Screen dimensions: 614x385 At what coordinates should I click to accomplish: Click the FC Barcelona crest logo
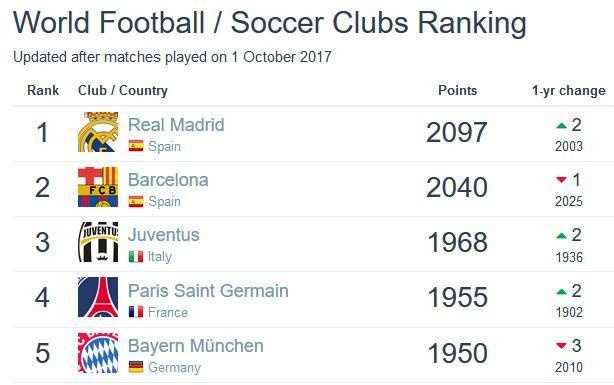(98, 187)
